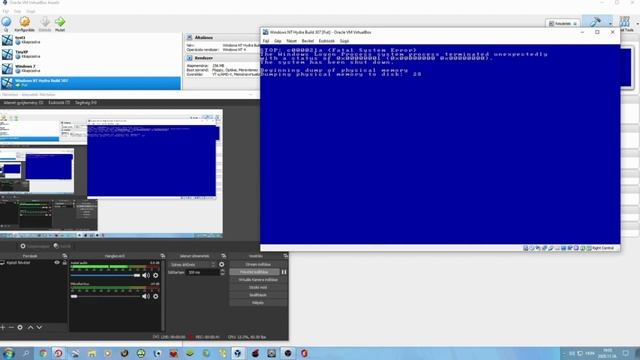Click the Global Tools icon at top right
The image size is (640, 360).
click(x=624, y=22)
